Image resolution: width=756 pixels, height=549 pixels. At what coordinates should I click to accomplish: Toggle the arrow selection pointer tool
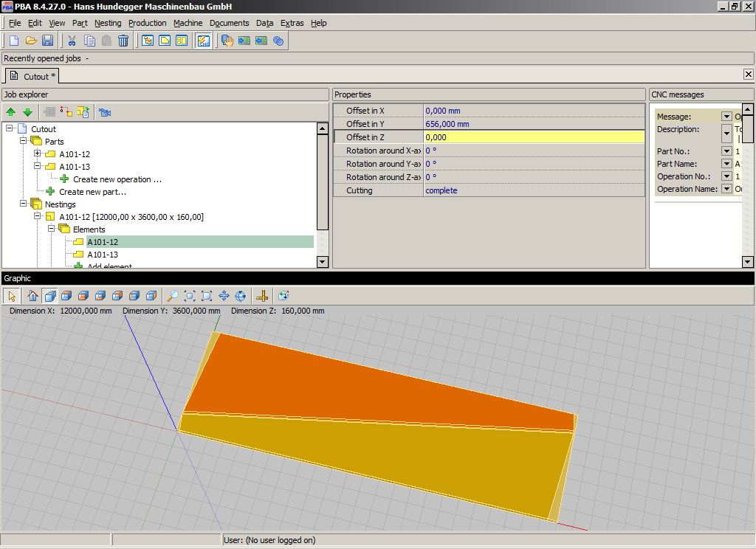click(12, 296)
